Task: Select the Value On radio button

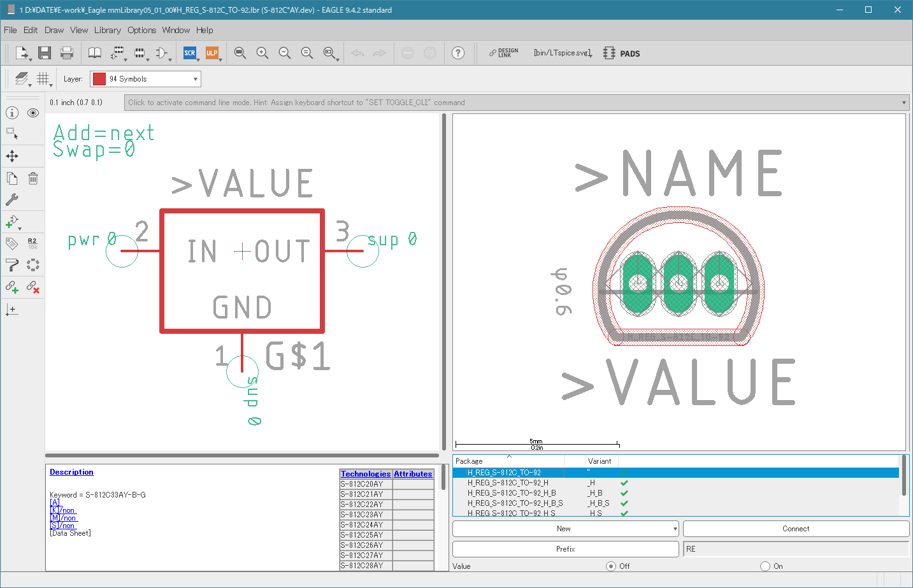Action: 765,566
